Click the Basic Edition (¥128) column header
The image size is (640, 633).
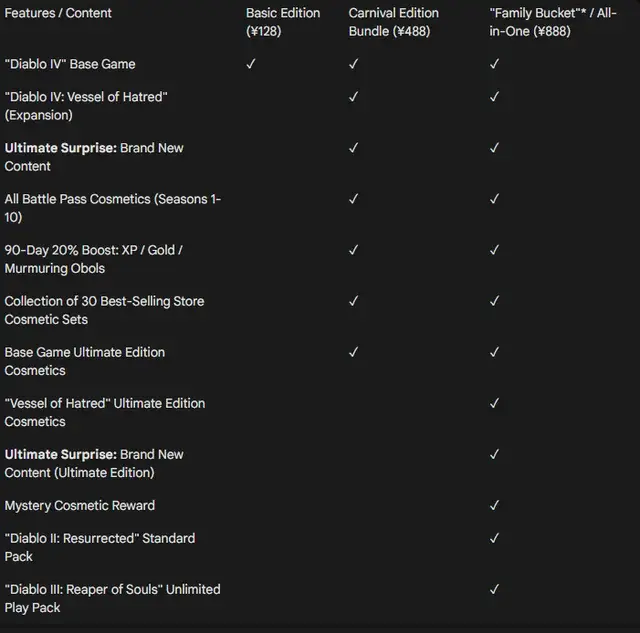click(283, 22)
